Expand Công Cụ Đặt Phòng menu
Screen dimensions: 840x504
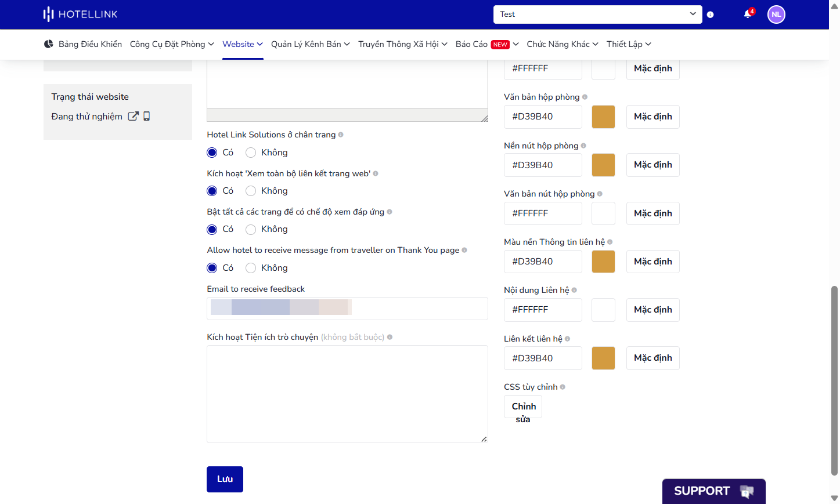pyautogui.click(x=172, y=44)
